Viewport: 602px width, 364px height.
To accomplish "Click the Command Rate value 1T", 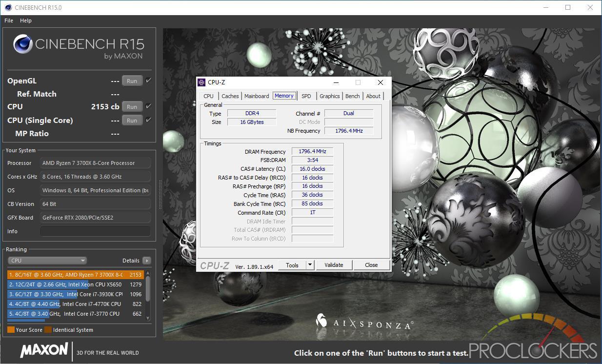I will click(x=312, y=213).
